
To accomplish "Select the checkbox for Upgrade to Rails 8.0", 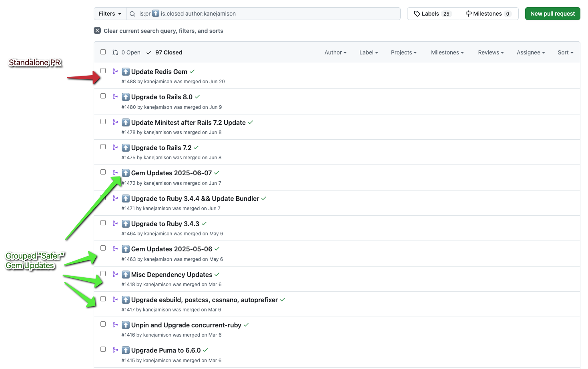I will click(103, 96).
